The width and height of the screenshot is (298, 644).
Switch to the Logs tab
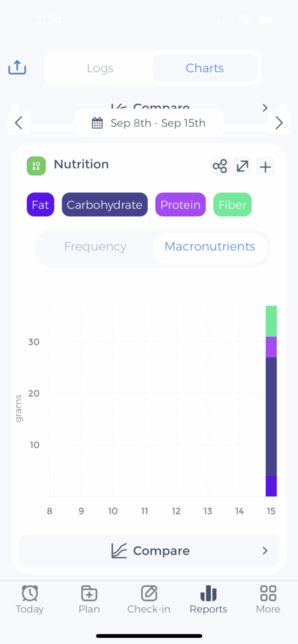tap(100, 68)
